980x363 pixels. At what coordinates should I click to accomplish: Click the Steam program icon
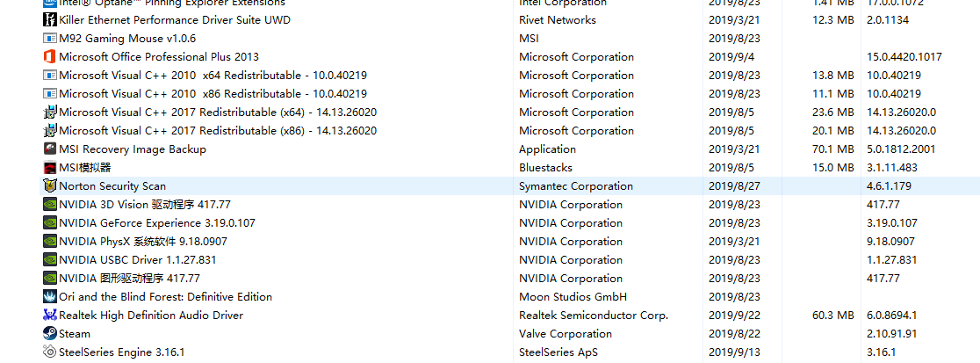pos(50,334)
